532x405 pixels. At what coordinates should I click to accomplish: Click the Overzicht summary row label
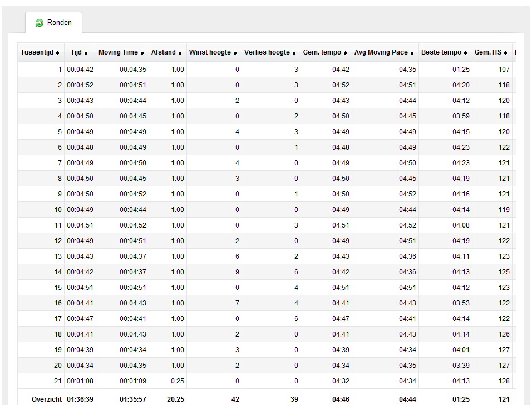click(x=47, y=400)
